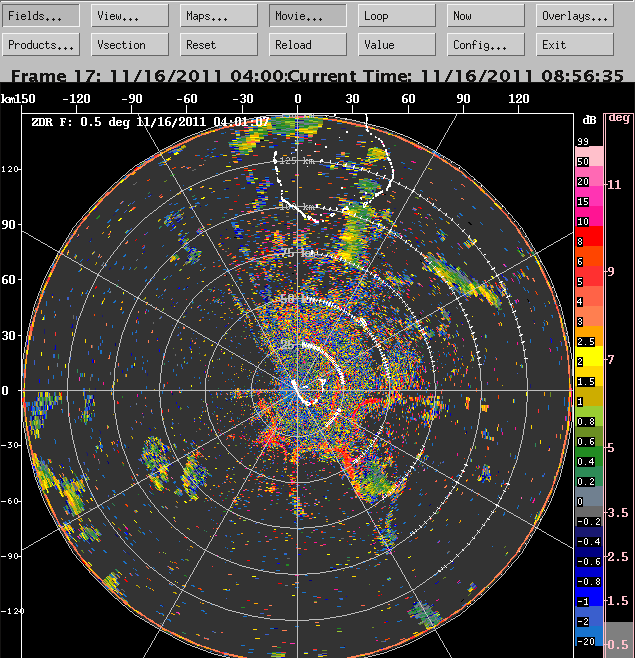
Task: Exit the radar display application
Action: point(575,44)
